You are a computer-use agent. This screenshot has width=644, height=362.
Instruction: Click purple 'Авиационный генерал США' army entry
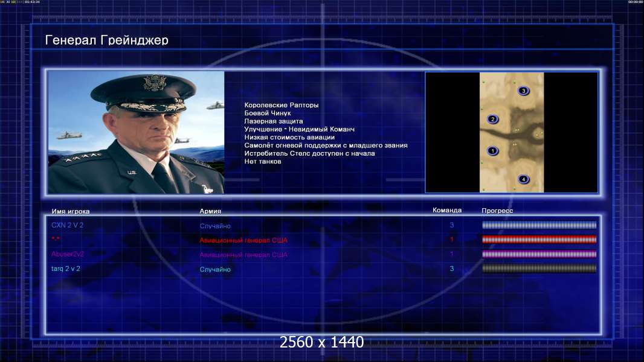point(243,255)
